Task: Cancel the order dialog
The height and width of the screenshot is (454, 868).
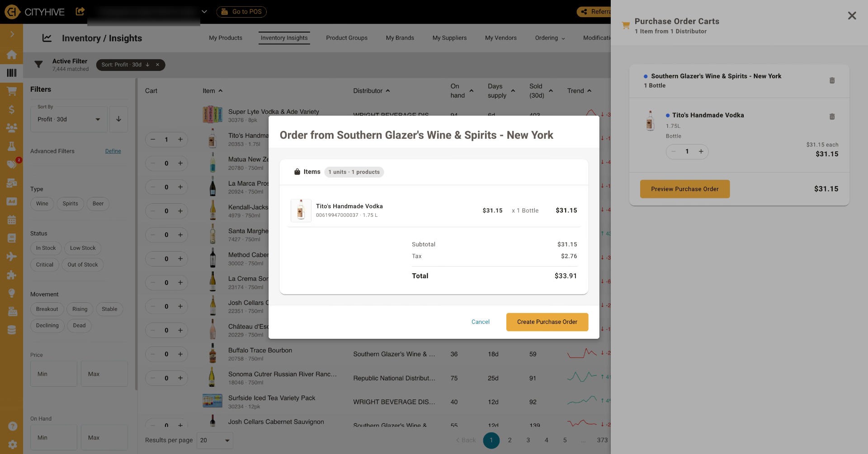Action: (x=480, y=322)
